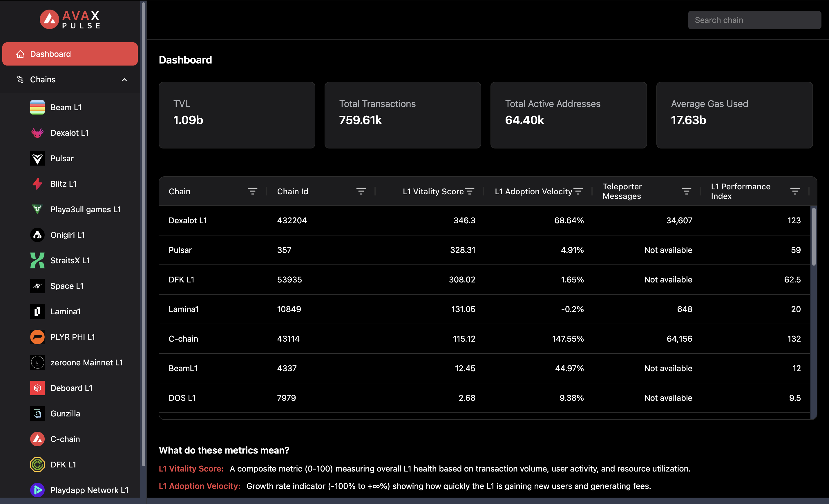Screen dimensions: 829x504
Task: Click the AVAX Pulse logo
Action: pyautogui.click(x=70, y=19)
